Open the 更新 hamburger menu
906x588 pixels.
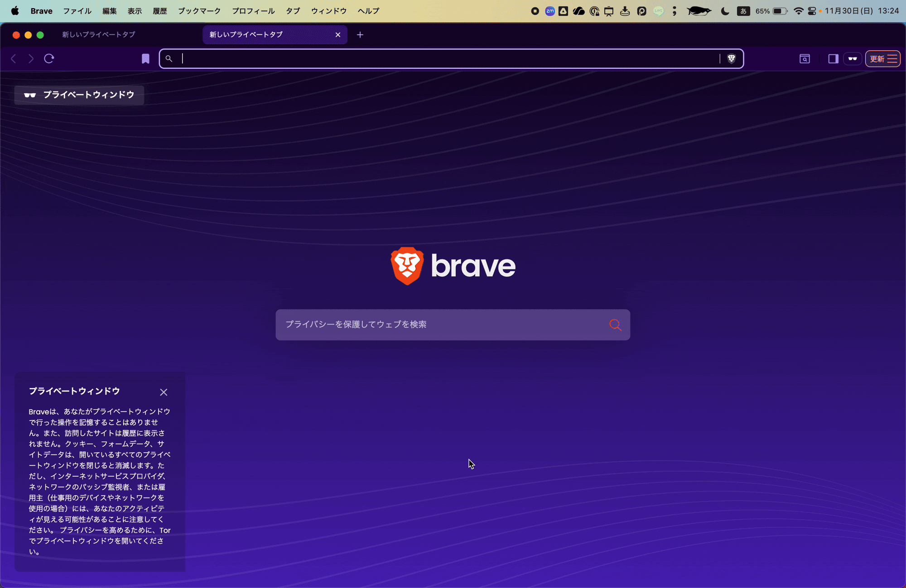883,59
